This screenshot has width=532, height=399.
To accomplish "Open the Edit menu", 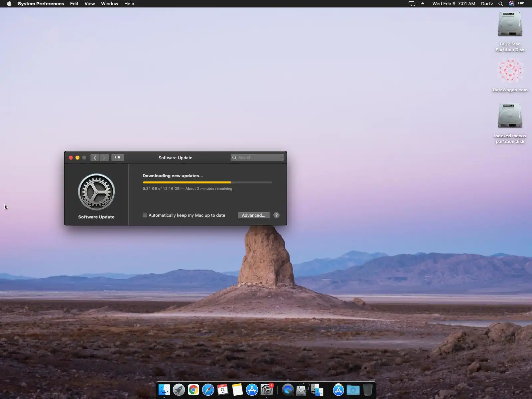I will coord(74,4).
